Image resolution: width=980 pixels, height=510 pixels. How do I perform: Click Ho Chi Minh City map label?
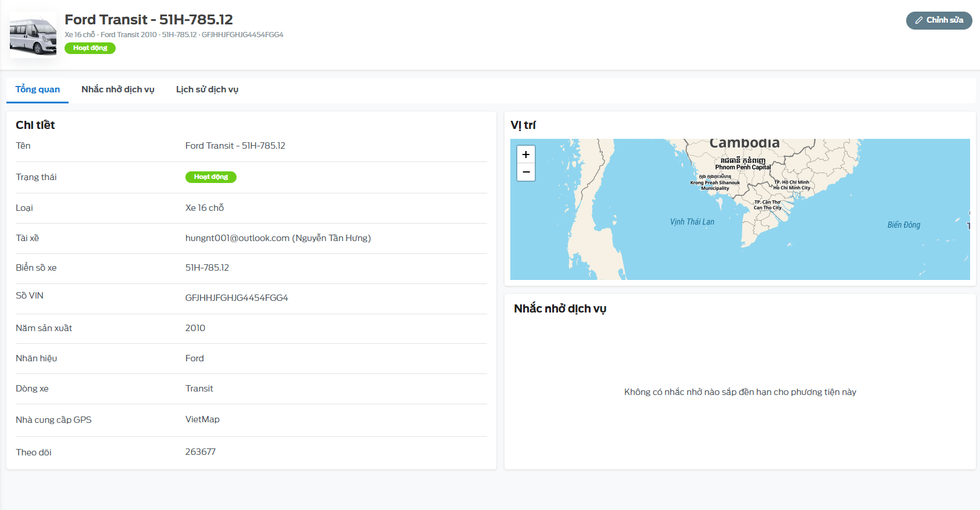coord(791,188)
